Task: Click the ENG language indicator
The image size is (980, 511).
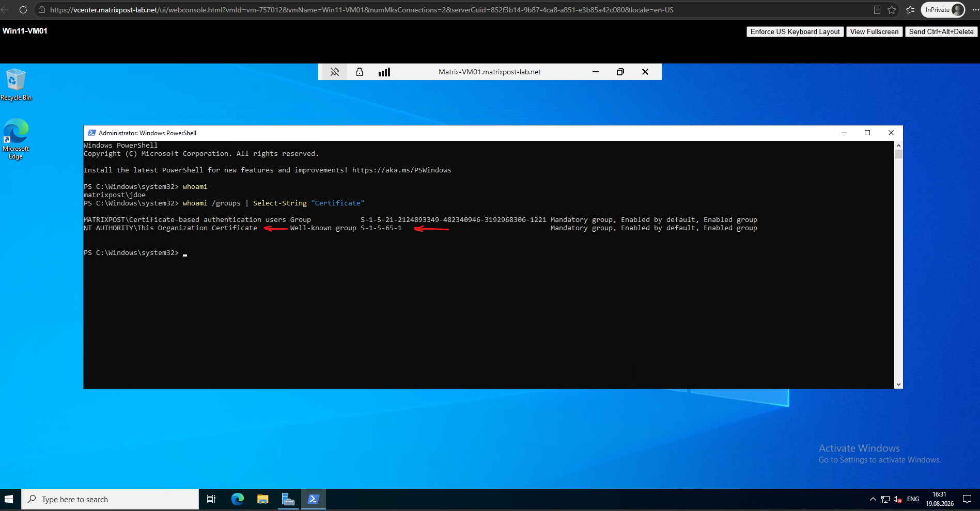Action: [x=913, y=499]
